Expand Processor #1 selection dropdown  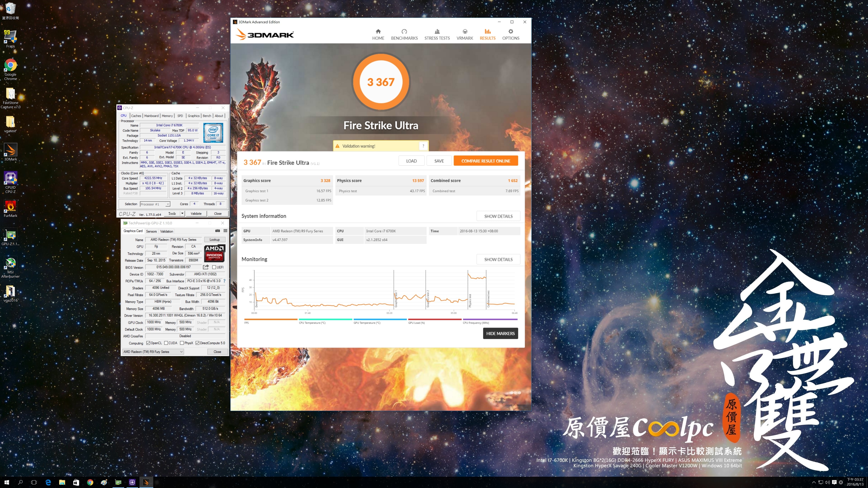coord(167,204)
